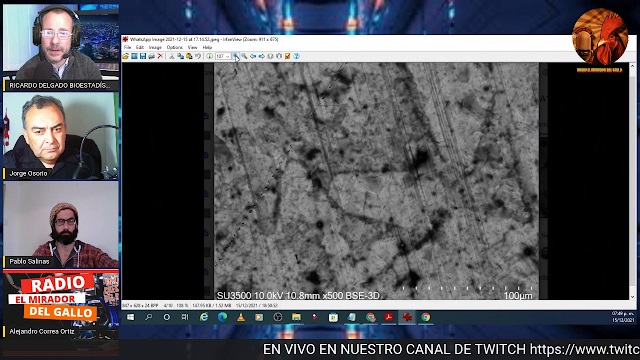Go to the previous image with the left arrow

click(x=253, y=56)
